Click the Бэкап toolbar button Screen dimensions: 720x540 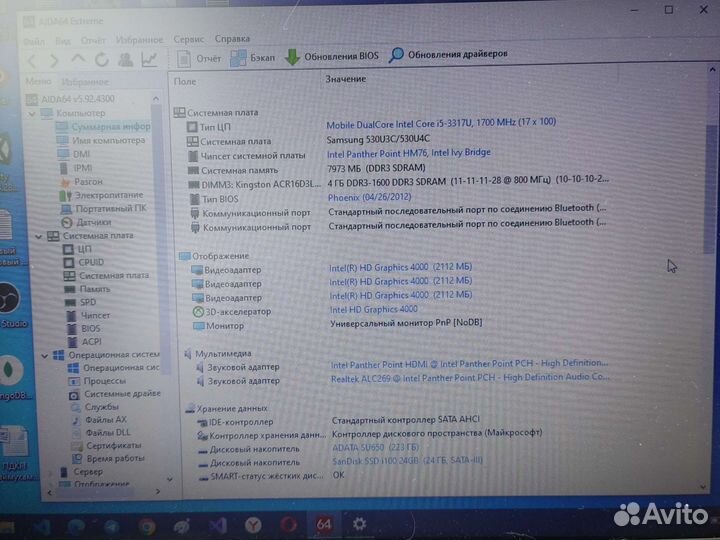point(252,58)
